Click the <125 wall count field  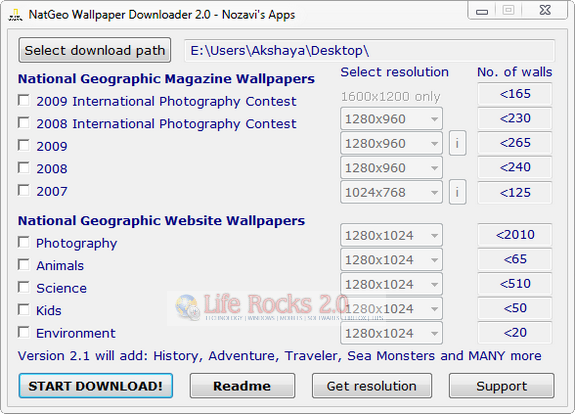[x=515, y=193]
